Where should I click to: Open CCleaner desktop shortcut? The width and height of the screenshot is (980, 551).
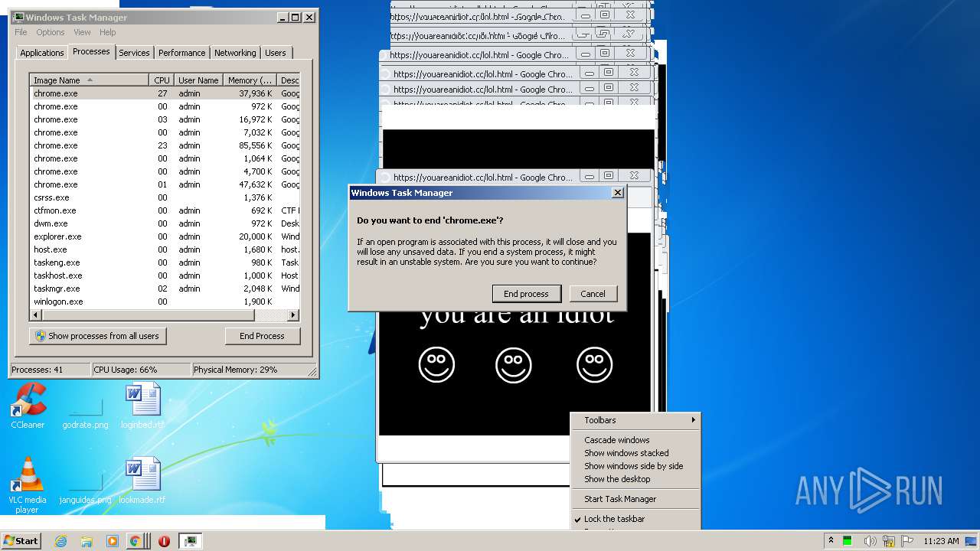[28, 406]
